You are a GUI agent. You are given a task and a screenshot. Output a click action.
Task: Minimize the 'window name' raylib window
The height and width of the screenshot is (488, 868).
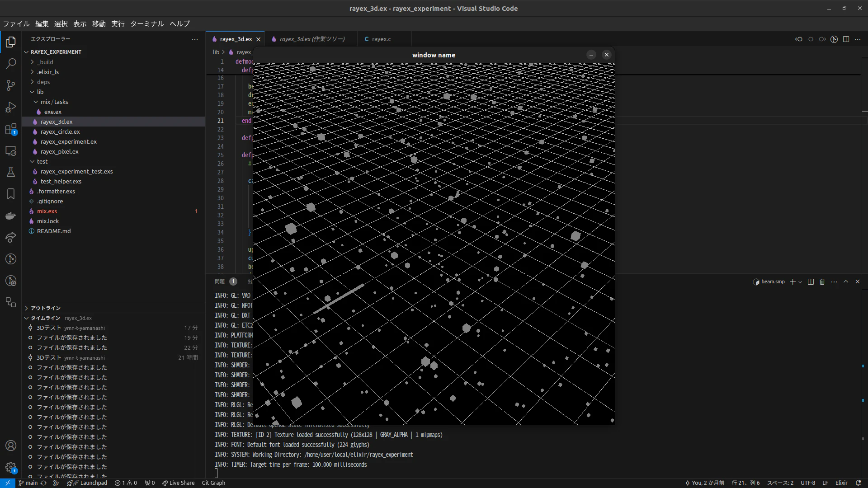591,55
